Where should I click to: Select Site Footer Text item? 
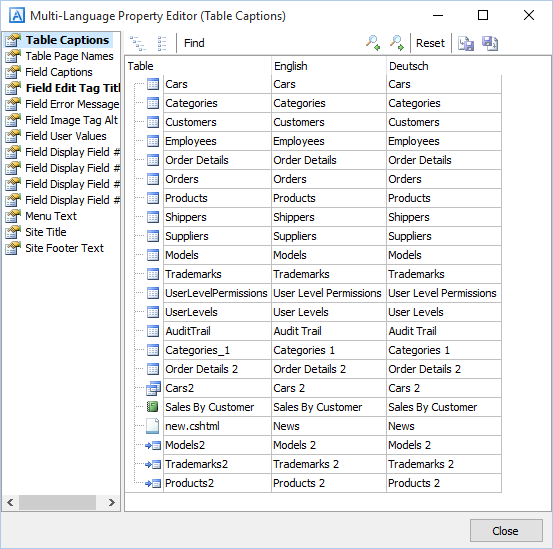pyautogui.click(x=65, y=248)
